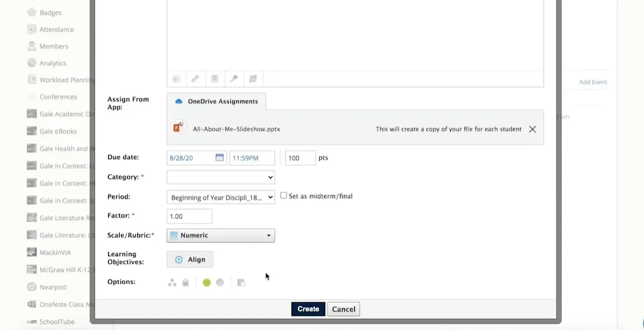Screen dimensions: 644x330
Task: Toggle the green published status circle
Action: 207,283
